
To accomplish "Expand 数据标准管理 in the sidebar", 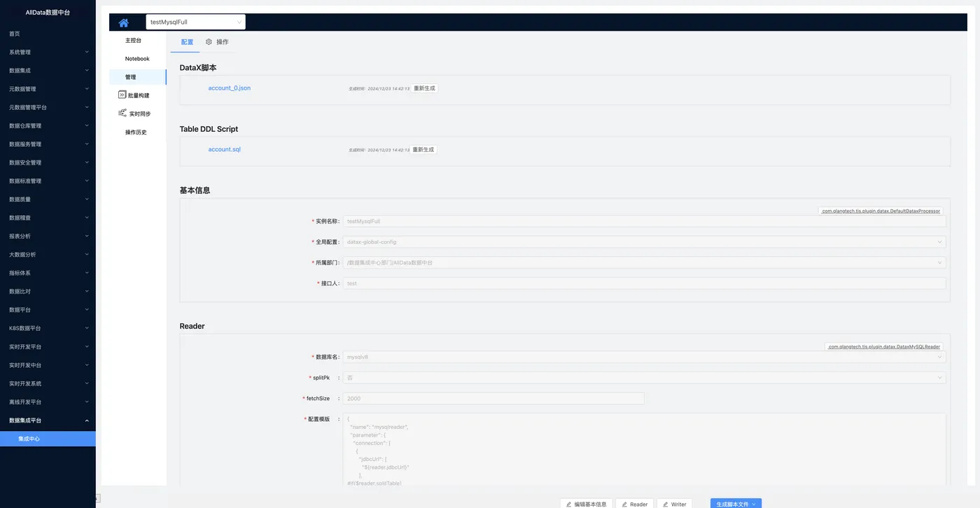I will (x=48, y=181).
